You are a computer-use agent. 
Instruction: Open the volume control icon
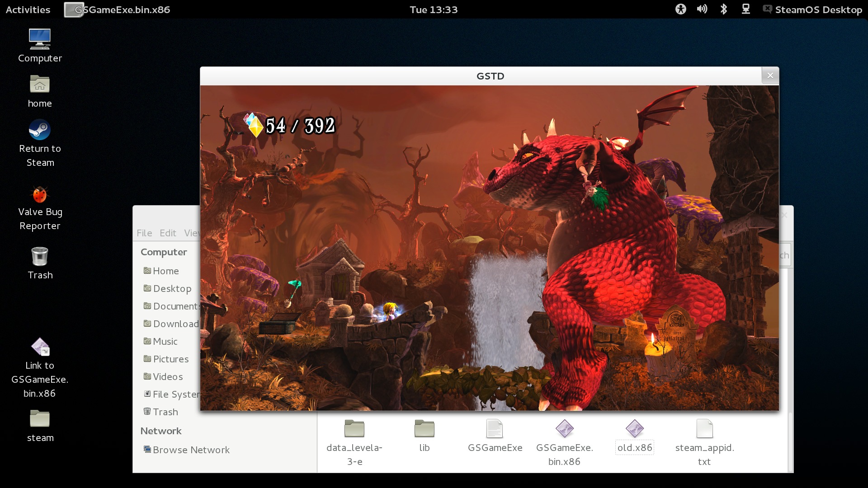702,9
